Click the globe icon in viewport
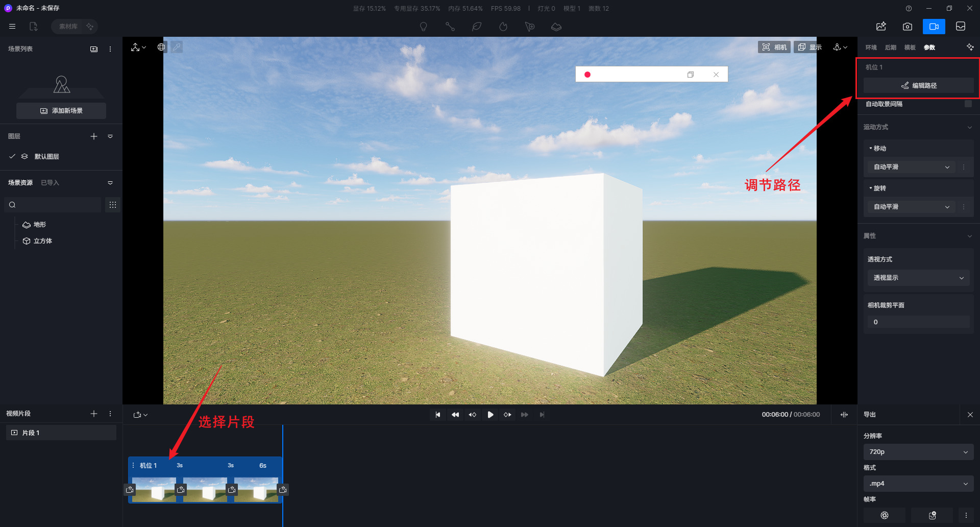 tap(161, 47)
